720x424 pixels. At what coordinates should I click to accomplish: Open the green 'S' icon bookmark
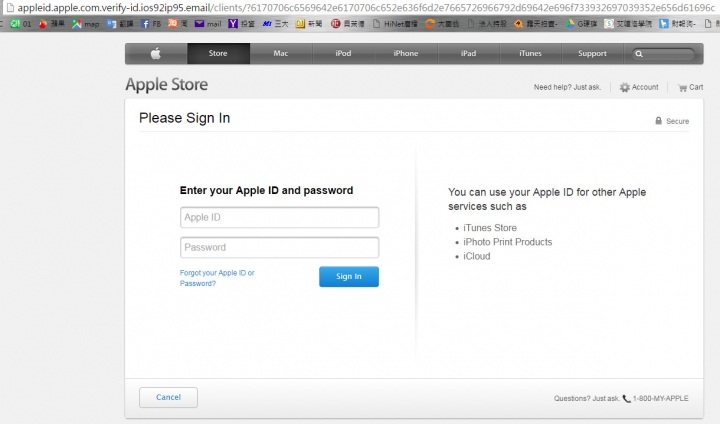coord(628,24)
